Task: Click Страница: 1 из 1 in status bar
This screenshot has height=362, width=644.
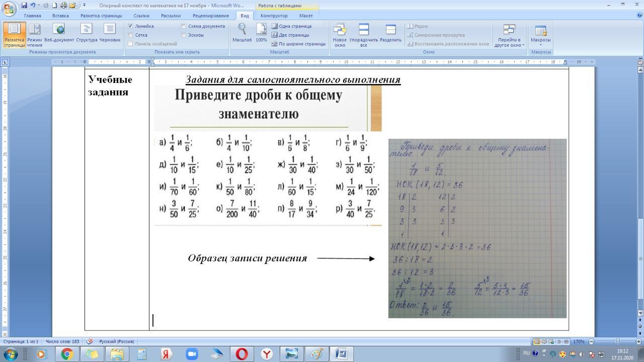Action: [x=21, y=341]
